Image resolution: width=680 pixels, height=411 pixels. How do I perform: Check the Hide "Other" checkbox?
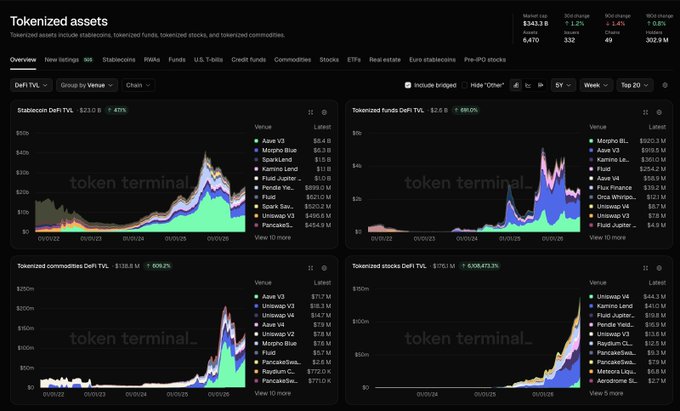pos(464,85)
